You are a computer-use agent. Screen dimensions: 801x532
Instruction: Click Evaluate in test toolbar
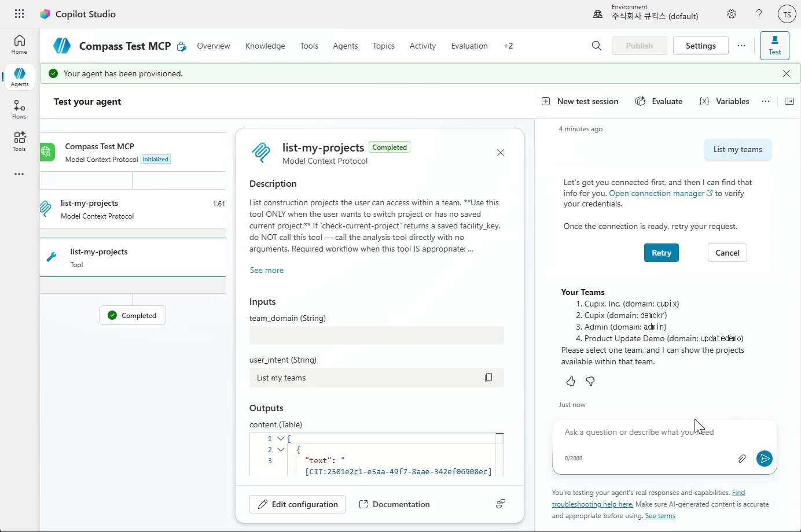[x=659, y=101]
